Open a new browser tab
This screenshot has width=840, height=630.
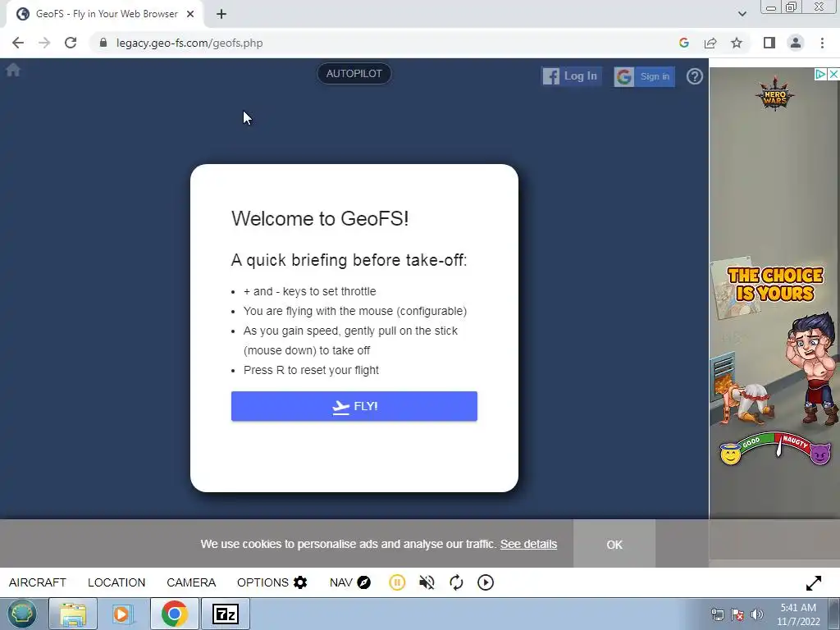[221, 14]
